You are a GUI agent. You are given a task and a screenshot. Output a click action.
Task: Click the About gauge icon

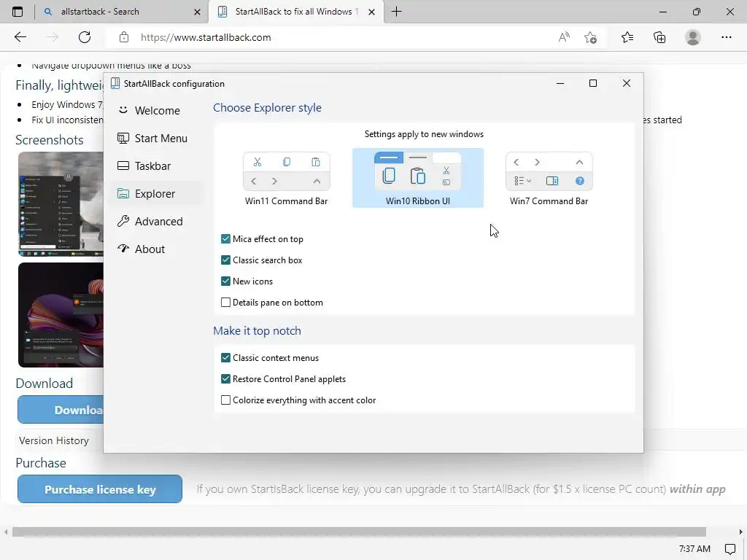pos(123,248)
